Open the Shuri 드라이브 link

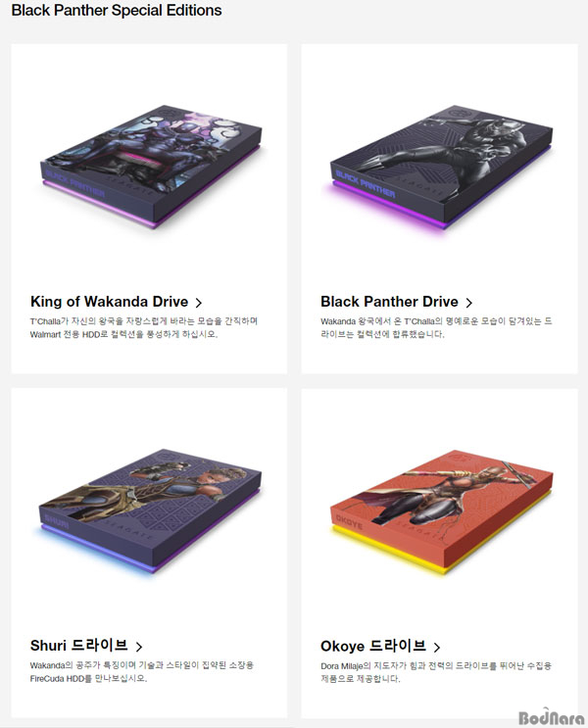pyautogui.click(x=79, y=646)
